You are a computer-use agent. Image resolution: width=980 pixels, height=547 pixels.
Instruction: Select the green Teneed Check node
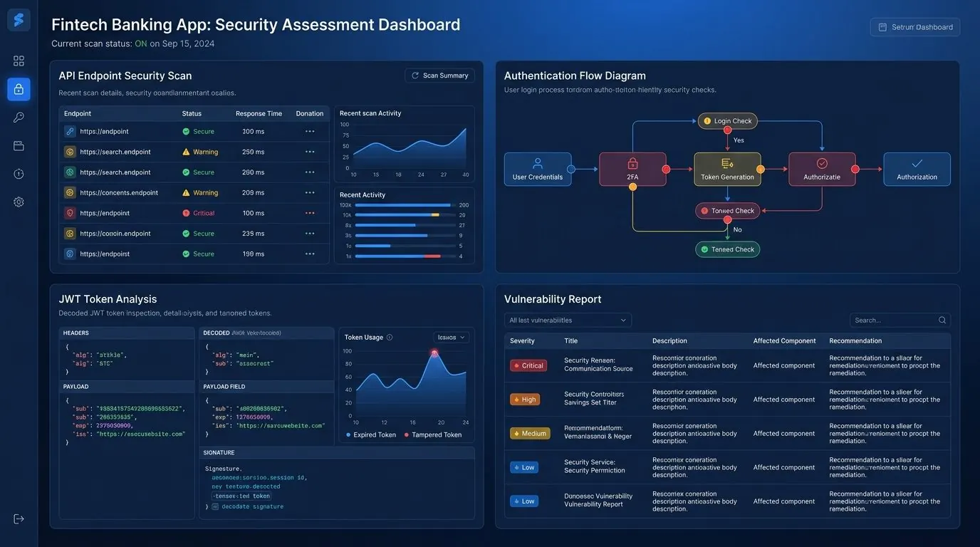727,249
